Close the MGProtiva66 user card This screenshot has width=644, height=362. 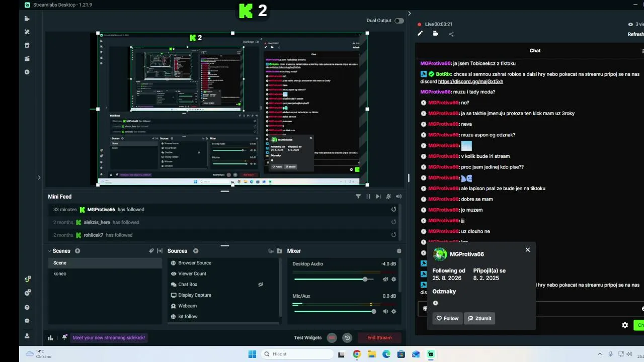coord(528,250)
